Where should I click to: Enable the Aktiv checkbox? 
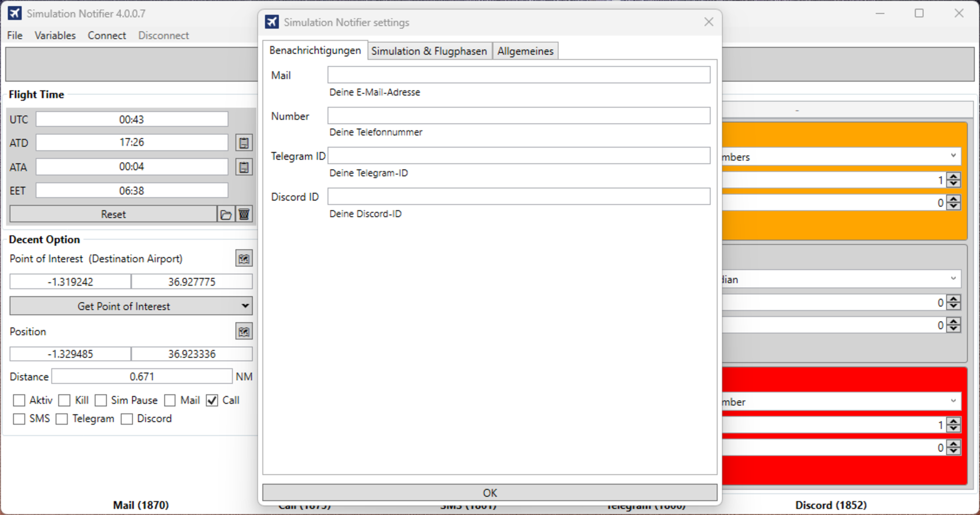click(19, 401)
